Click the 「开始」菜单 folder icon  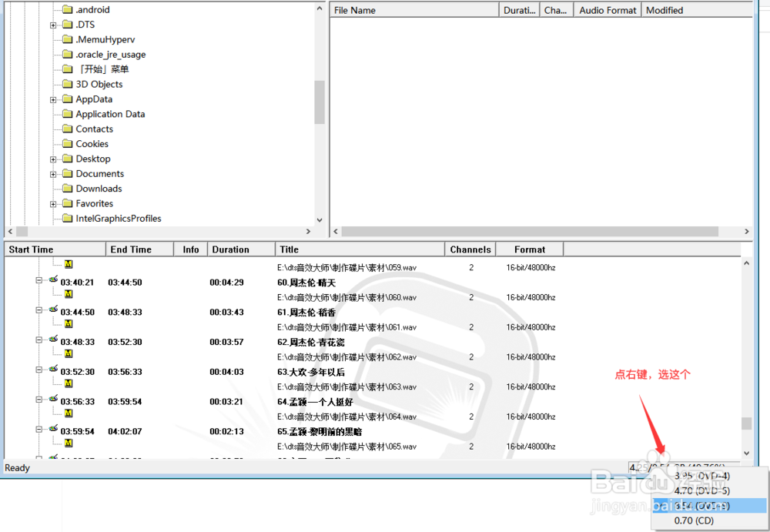pyautogui.click(x=68, y=69)
